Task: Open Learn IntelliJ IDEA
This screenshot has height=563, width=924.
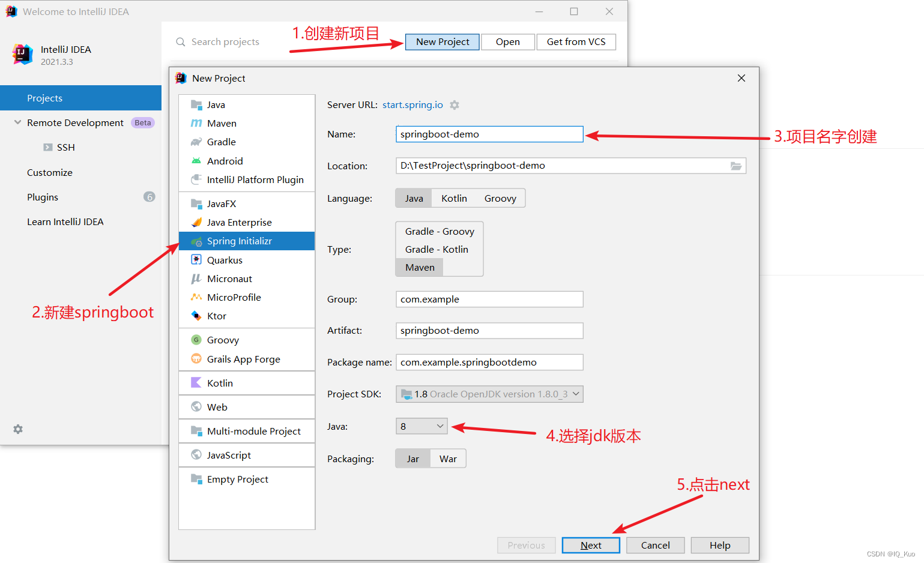Action: (x=65, y=221)
